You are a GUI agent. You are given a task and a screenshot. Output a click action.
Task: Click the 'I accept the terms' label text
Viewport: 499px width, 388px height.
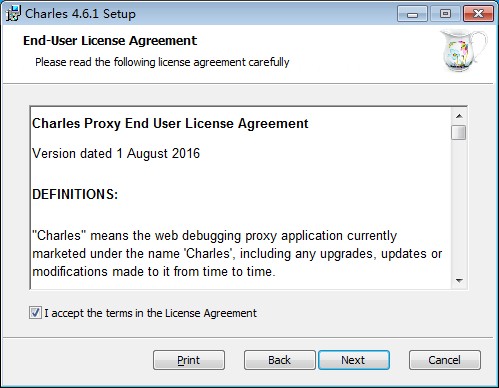click(x=150, y=313)
